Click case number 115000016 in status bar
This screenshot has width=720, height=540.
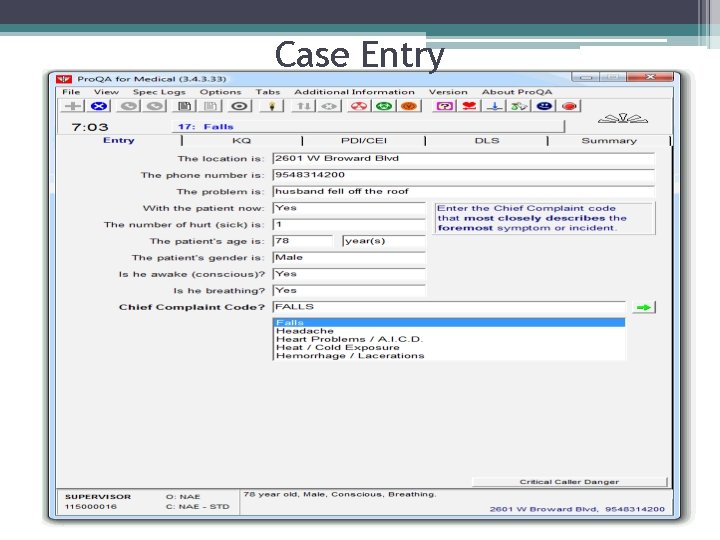pyautogui.click(x=90, y=506)
